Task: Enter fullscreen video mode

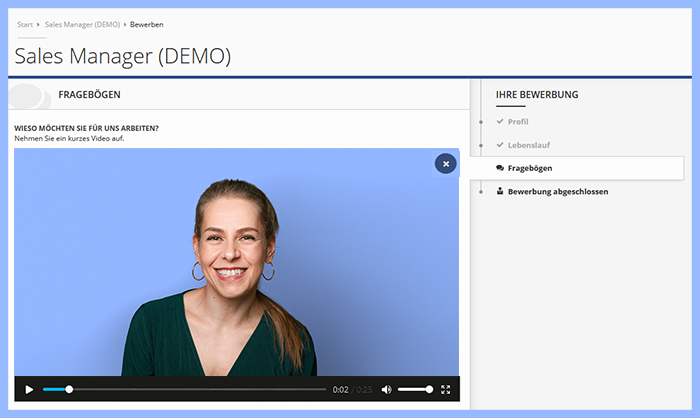Action: tap(446, 389)
